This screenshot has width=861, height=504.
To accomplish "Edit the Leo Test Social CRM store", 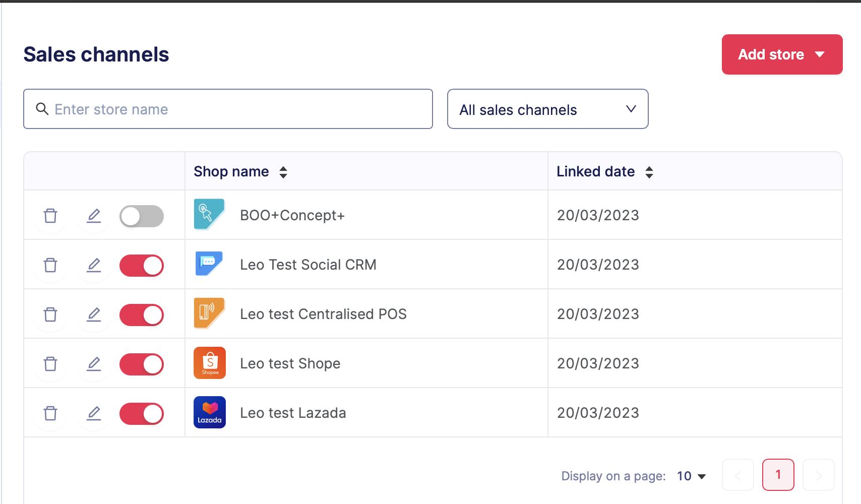I will 94,265.
